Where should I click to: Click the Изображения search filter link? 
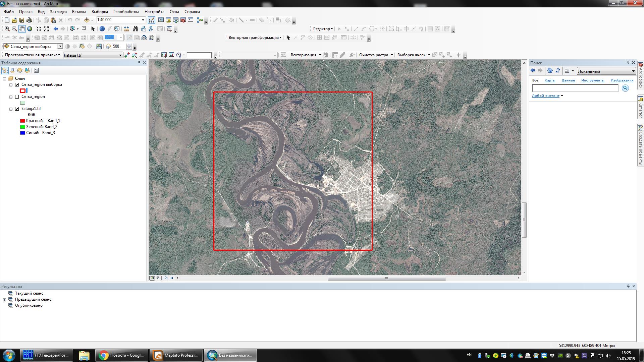622,80
